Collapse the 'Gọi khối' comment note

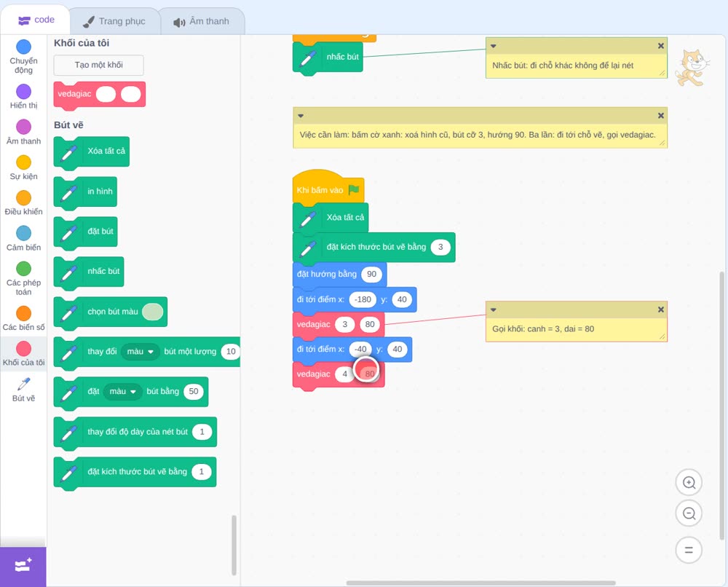pos(494,310)
